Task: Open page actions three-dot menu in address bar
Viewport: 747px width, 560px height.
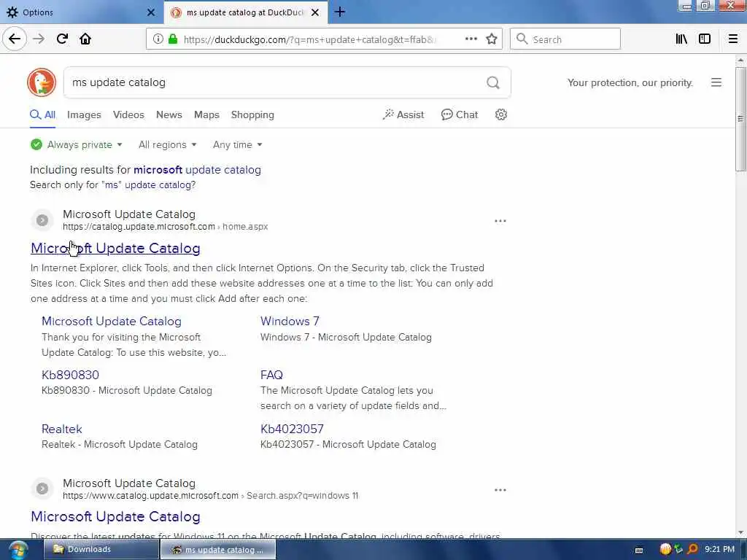Action: coord(471,39)
